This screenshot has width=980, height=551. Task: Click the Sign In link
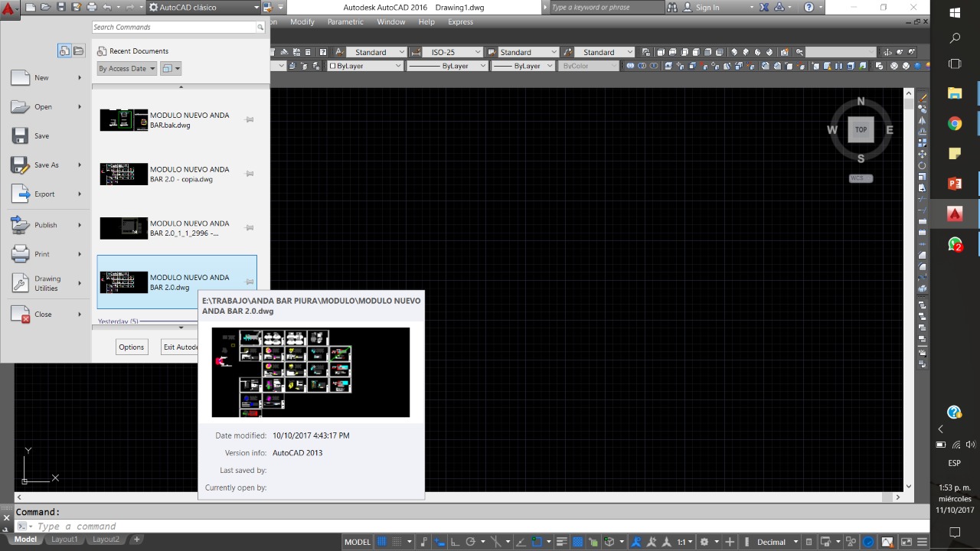707,7
